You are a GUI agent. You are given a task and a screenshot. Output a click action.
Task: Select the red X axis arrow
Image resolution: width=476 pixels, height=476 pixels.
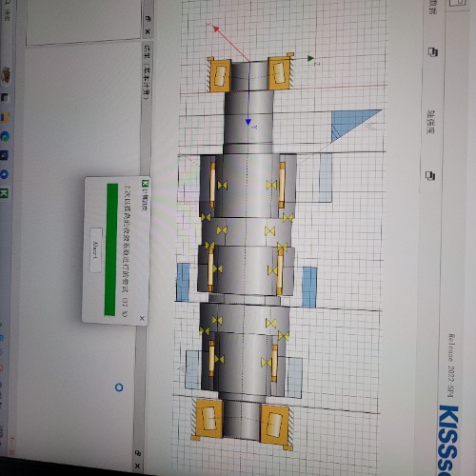(x=216, y=30)
